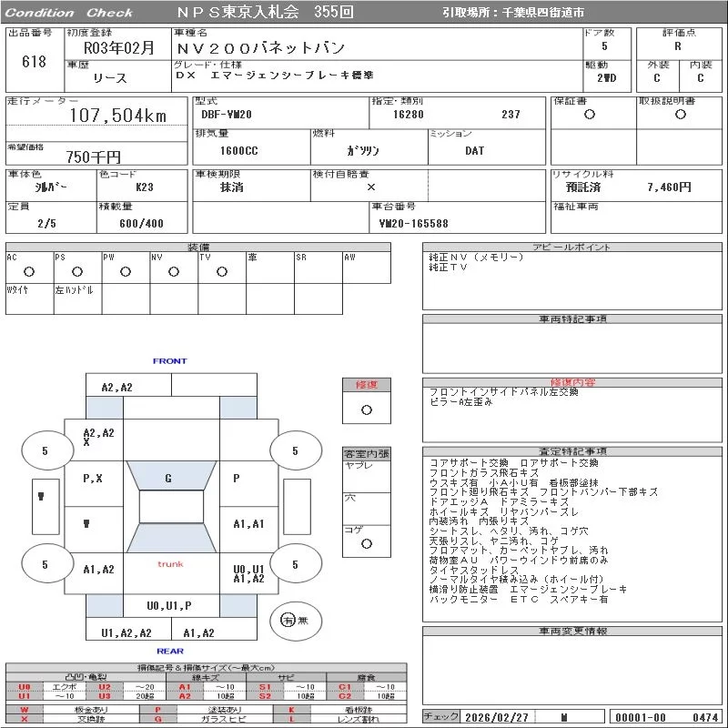Toggle the 修復 repair history circle
728x728 pixels.
[366, 409]
